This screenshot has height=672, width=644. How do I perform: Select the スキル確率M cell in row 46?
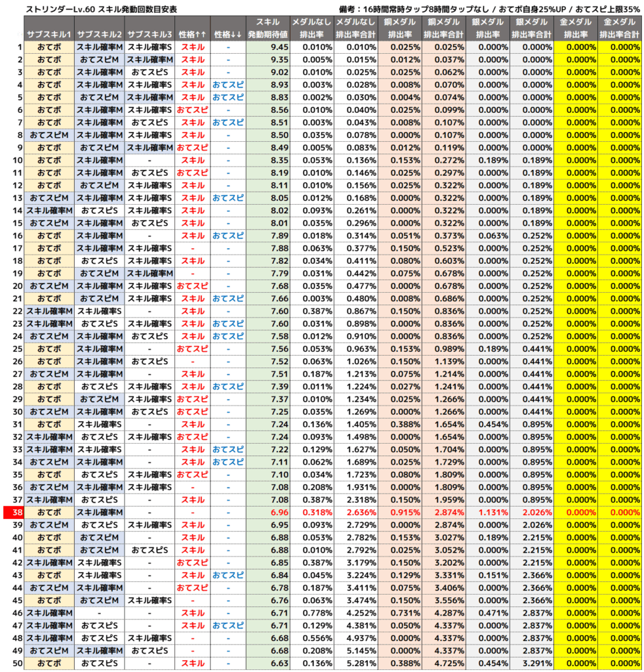tap(49, 613)
